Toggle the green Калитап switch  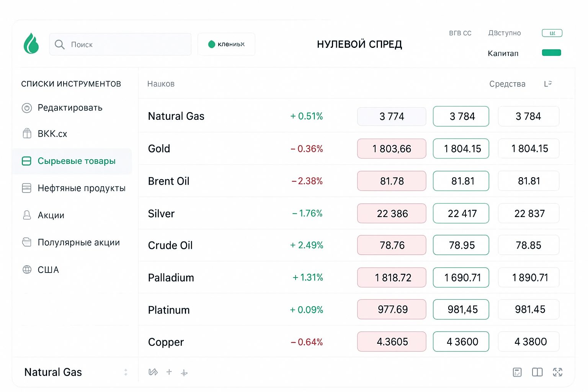551,53
